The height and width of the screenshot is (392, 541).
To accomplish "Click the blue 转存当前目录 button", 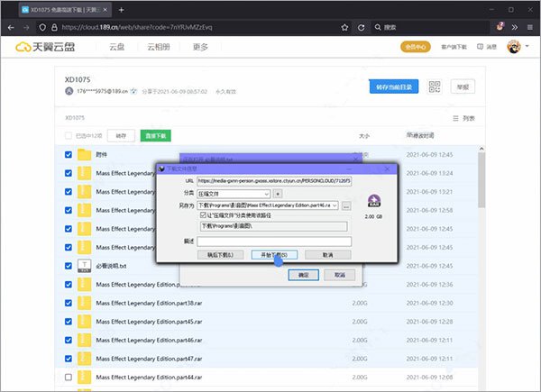I will (395, 87).
